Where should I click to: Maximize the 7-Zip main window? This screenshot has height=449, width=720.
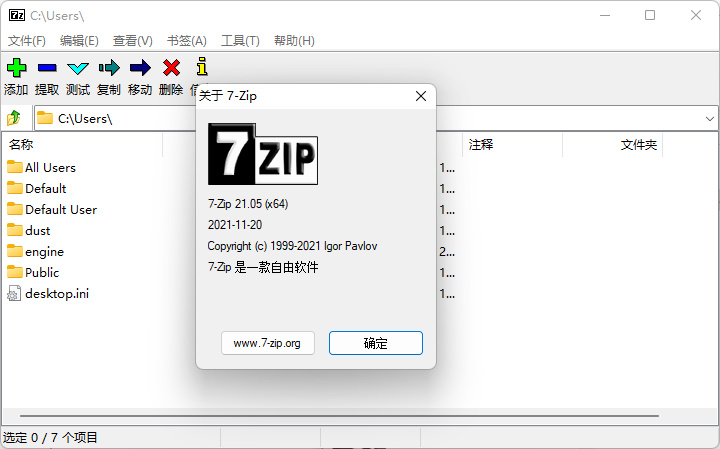pos(650,15)
